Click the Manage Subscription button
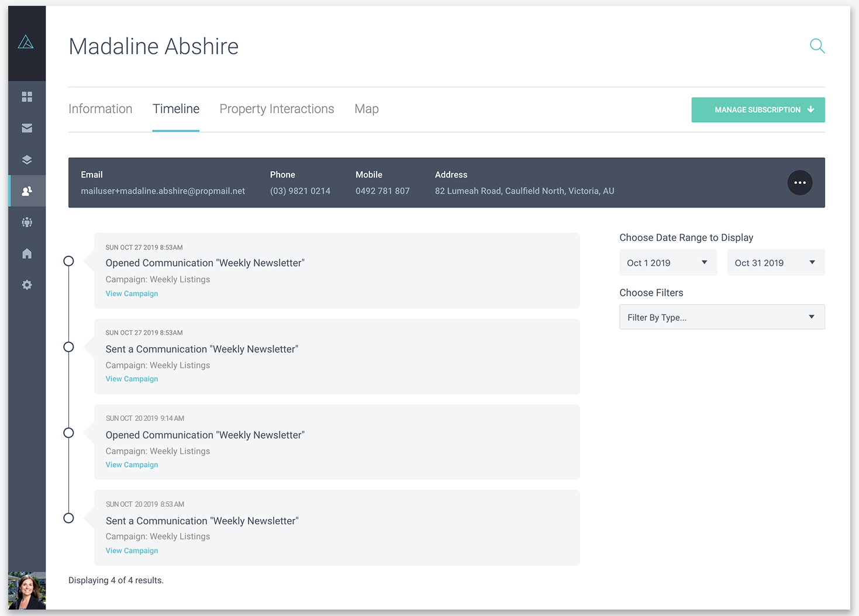 pyautogui.click(x=758, y=110)
